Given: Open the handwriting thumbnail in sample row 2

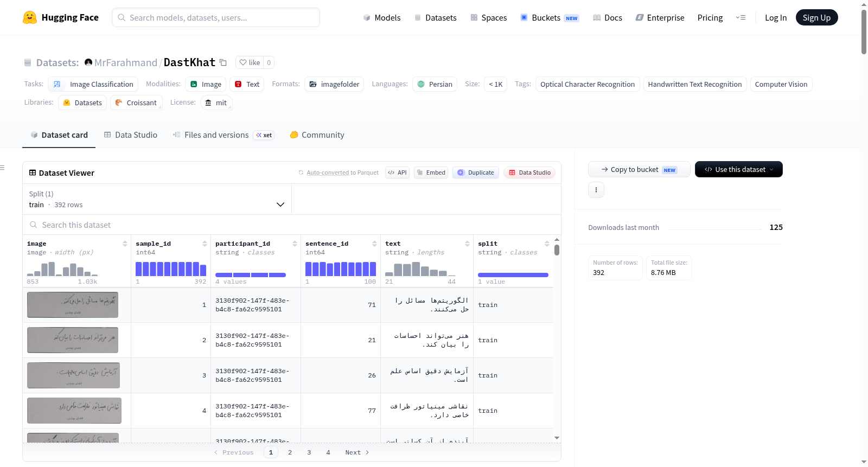Looking at the screenshot, I should click(73, 340).
